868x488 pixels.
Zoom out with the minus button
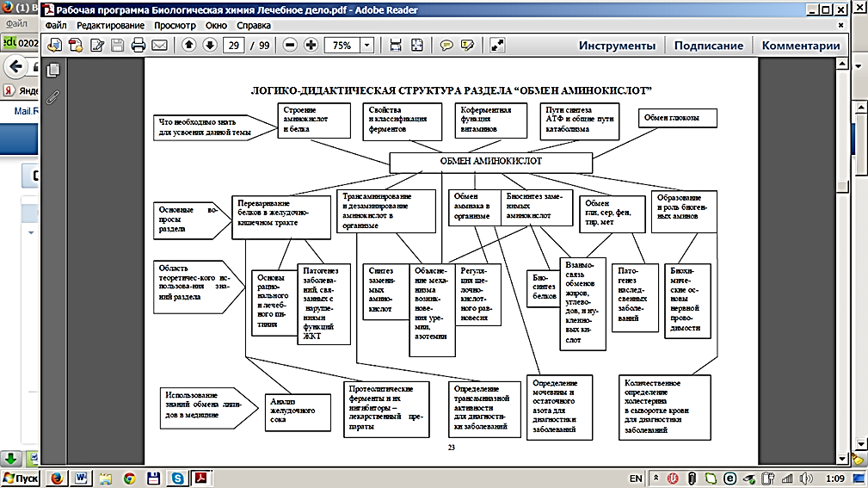[290, 46]
